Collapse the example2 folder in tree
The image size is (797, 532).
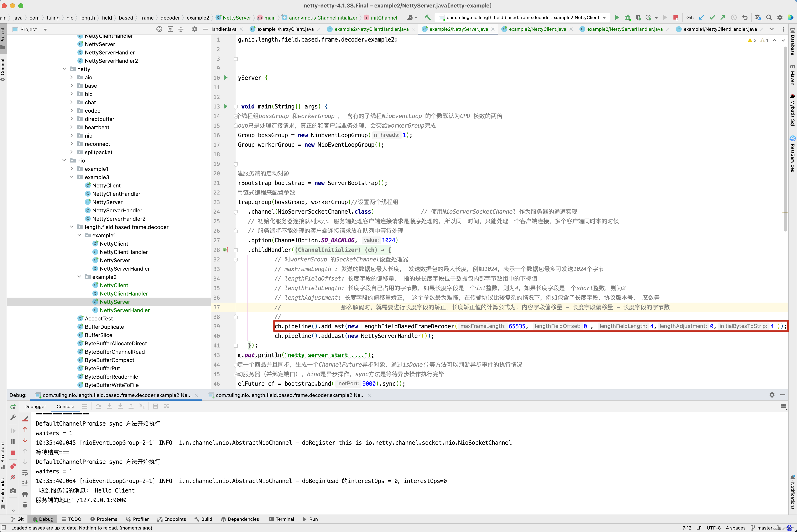click(79, 277)
